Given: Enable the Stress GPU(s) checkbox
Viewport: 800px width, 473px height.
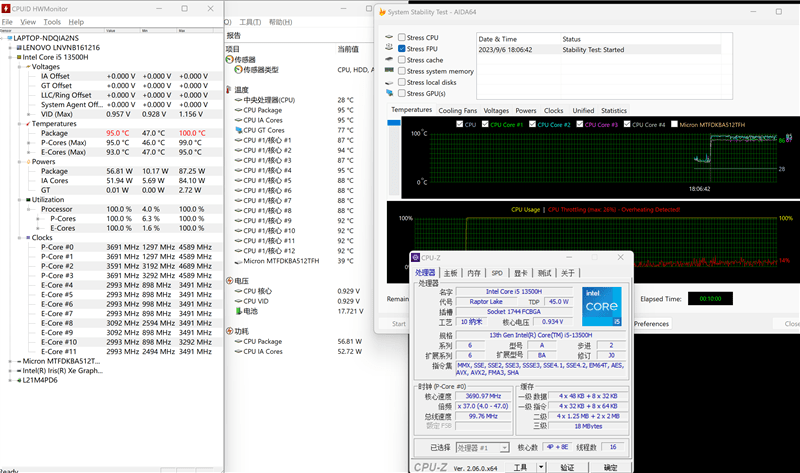Looking at the screenshot, I should click(402, 93).
